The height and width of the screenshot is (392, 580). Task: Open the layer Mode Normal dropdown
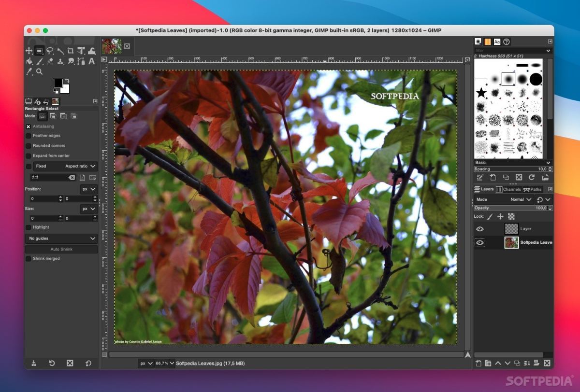[x=521, y=199]
